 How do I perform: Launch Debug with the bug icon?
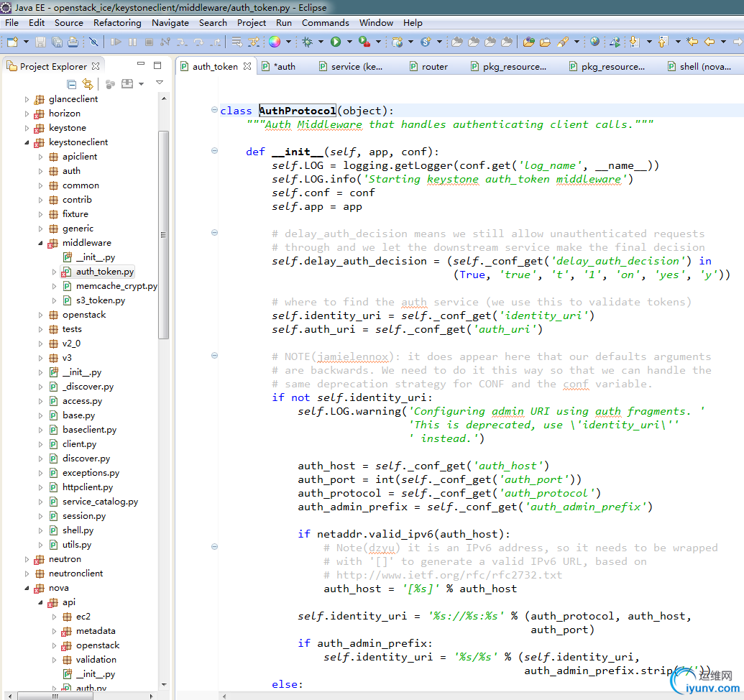[308, 42]
